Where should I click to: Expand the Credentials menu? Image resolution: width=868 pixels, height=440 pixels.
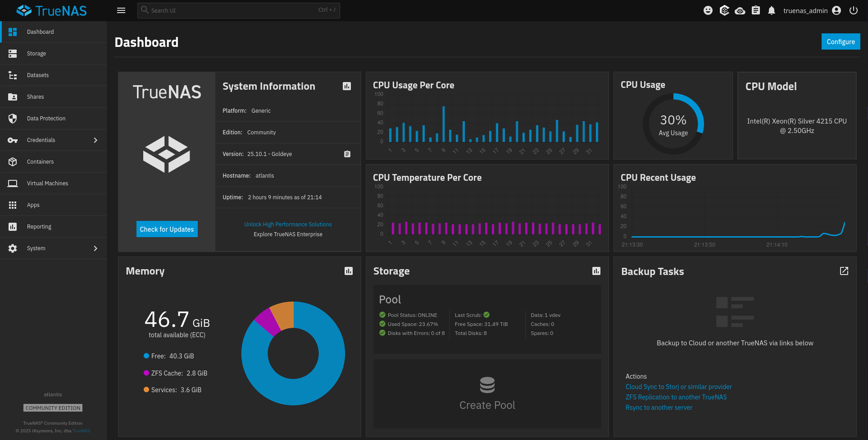41,140
